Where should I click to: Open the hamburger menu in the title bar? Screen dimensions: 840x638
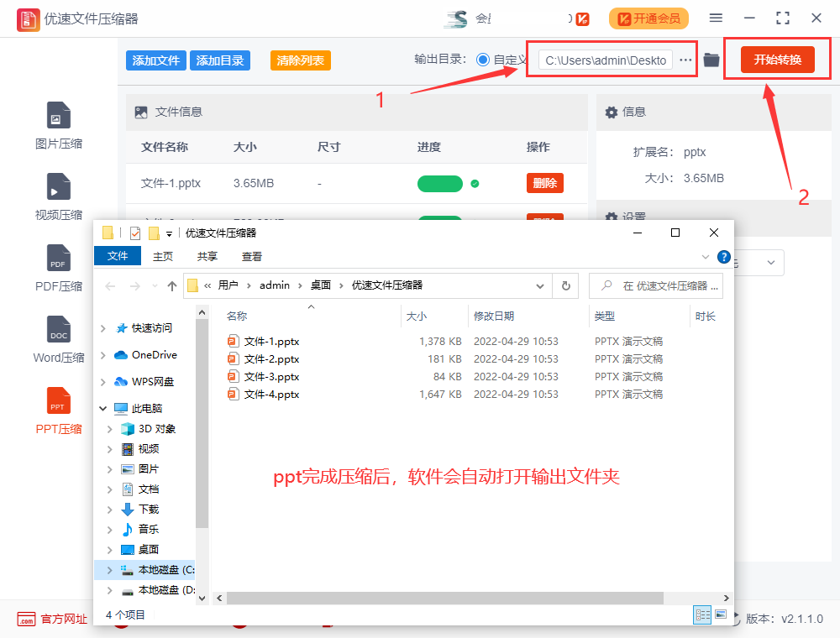[716, 18]
